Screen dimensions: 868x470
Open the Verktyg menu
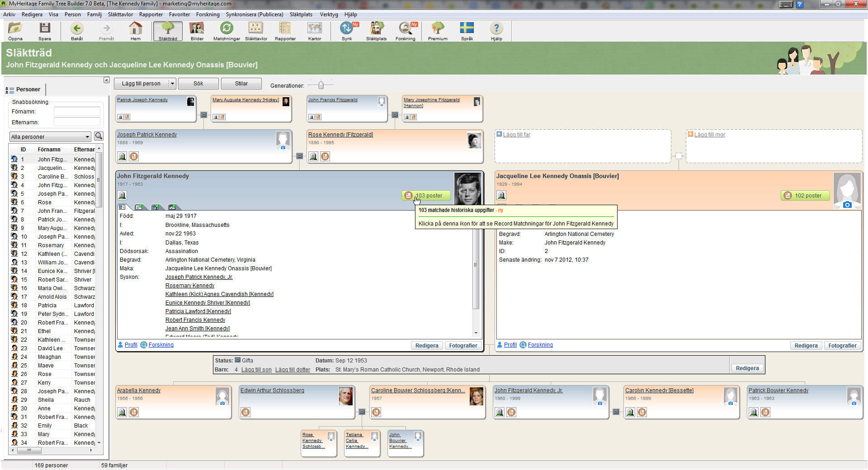tap(329, 14)
